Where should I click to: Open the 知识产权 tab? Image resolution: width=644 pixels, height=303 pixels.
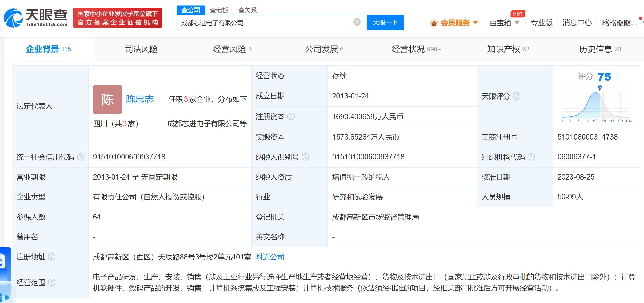(503, 49)
